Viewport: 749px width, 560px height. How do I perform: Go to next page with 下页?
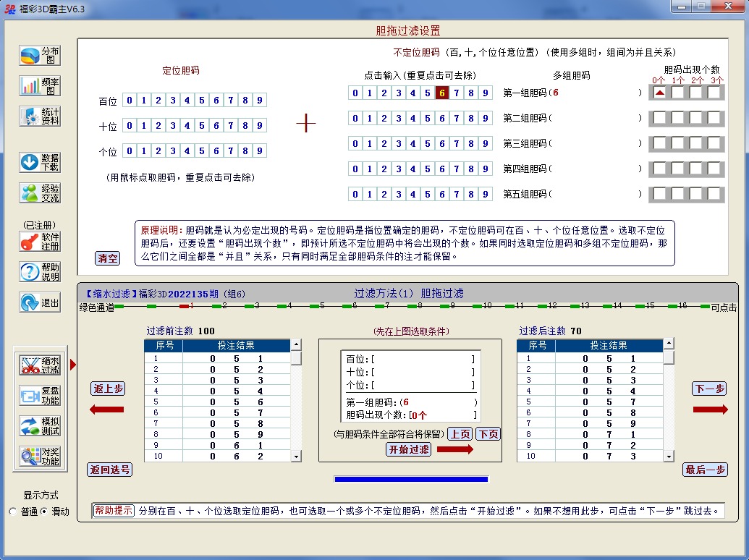click(488, 434)
